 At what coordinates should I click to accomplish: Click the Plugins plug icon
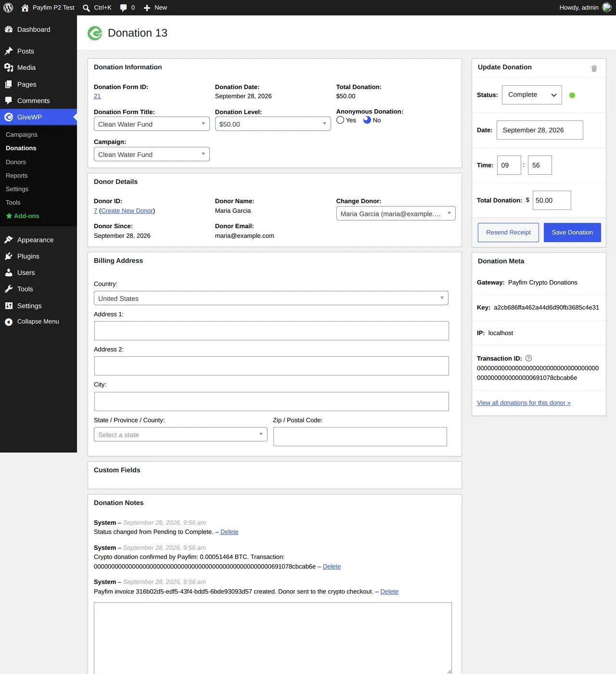pos(9,256)
